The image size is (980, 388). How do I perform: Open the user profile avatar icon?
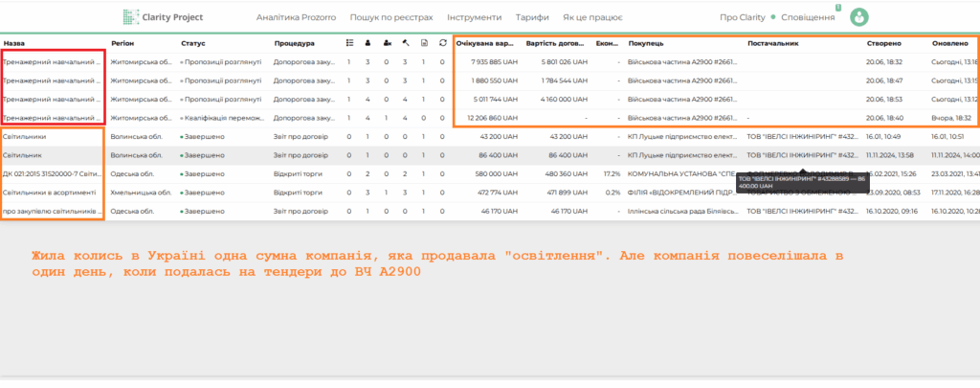(x=859, y=17)
